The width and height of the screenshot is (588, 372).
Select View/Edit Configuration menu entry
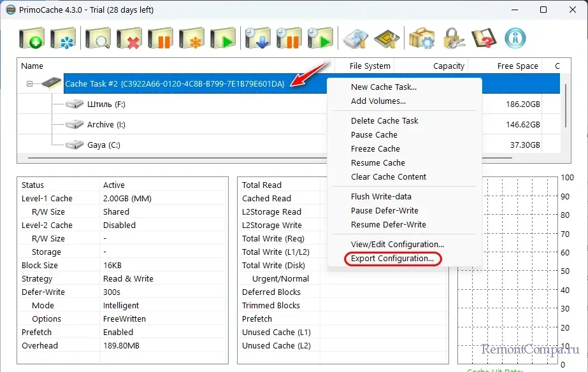click(397, 245)
